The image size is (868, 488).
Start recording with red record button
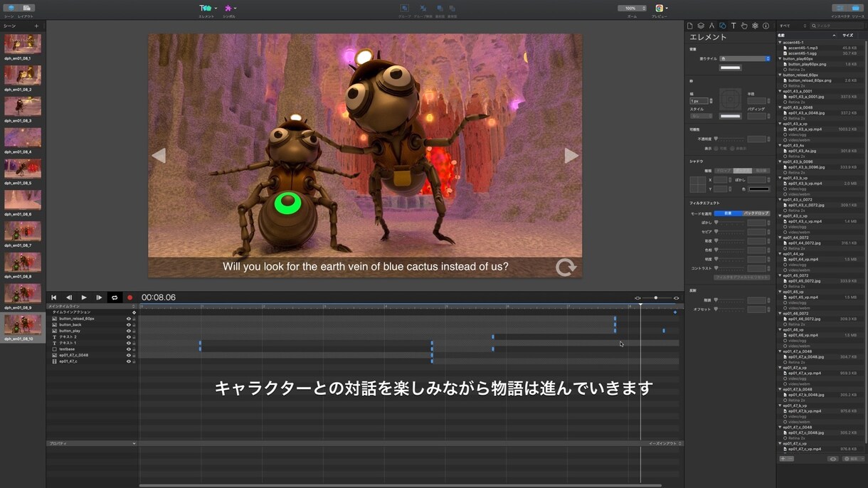coord(129,297)
